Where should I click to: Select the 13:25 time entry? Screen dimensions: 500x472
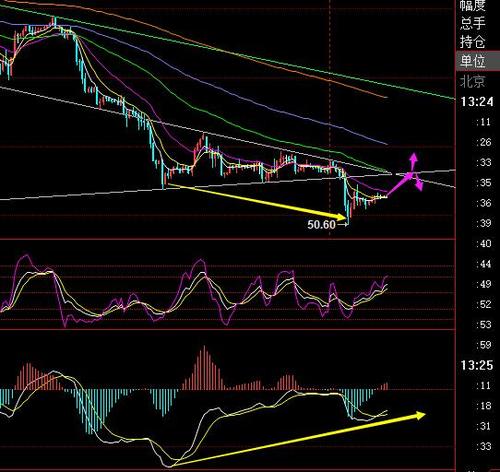pyautogui.click(x=477, y=366)
